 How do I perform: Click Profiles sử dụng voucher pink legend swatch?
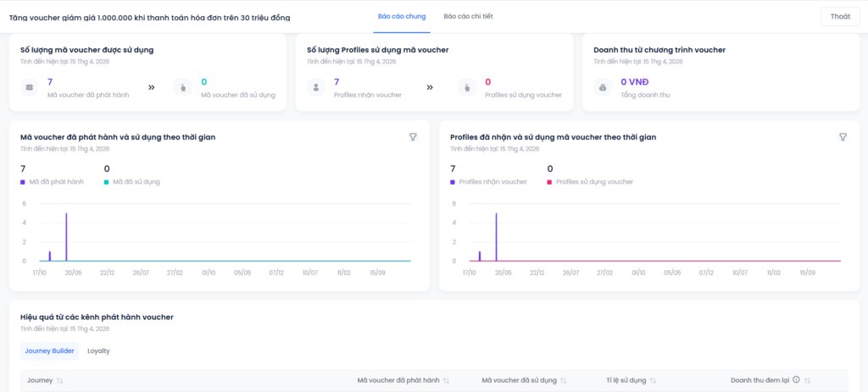pyautogui.click(x=550, y=182)
